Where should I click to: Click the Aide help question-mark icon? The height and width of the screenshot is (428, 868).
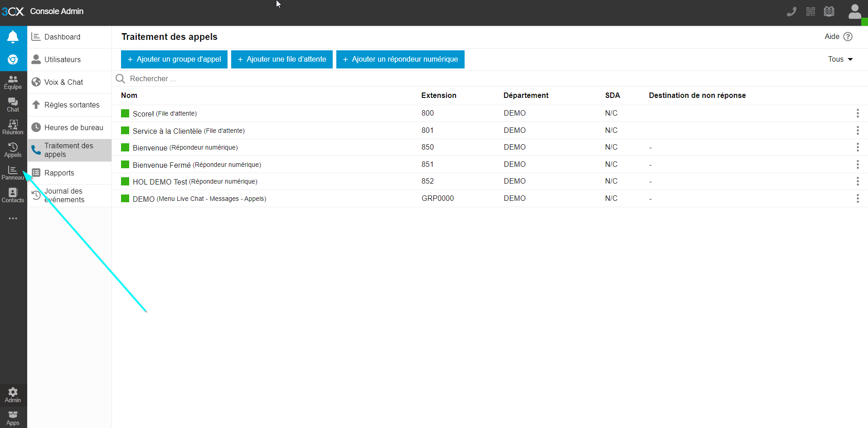(x=848, y=37)
